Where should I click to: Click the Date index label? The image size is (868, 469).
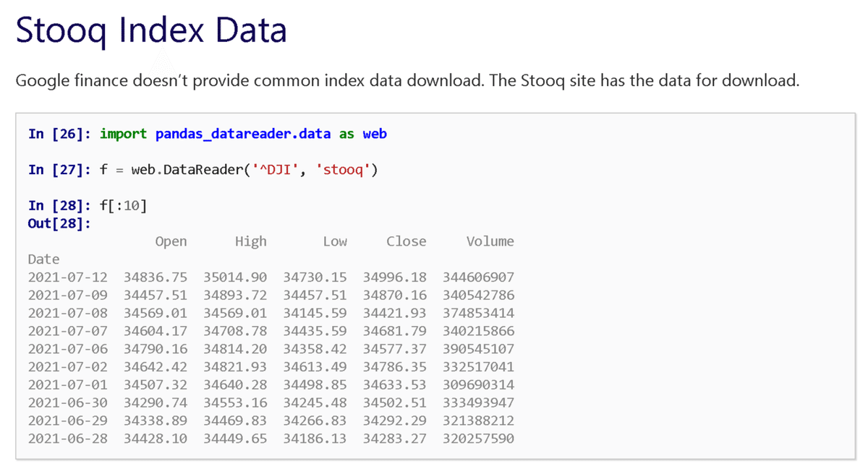pos(44,259)
